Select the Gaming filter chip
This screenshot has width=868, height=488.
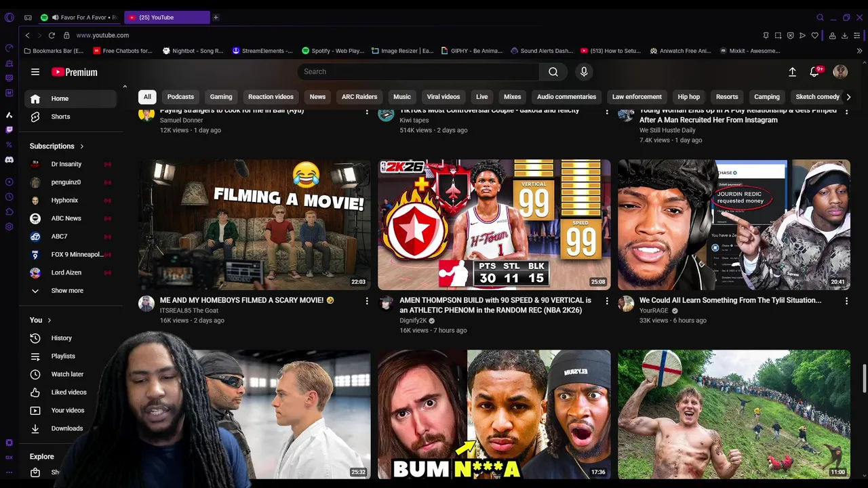[221, 97]
